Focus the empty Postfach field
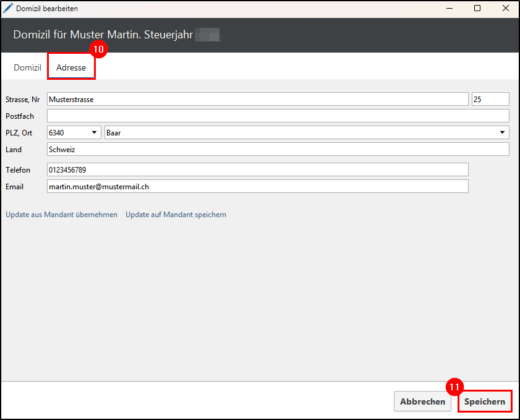Image resolution: width=520 pixels, height=420 pixels. point(278,116)
